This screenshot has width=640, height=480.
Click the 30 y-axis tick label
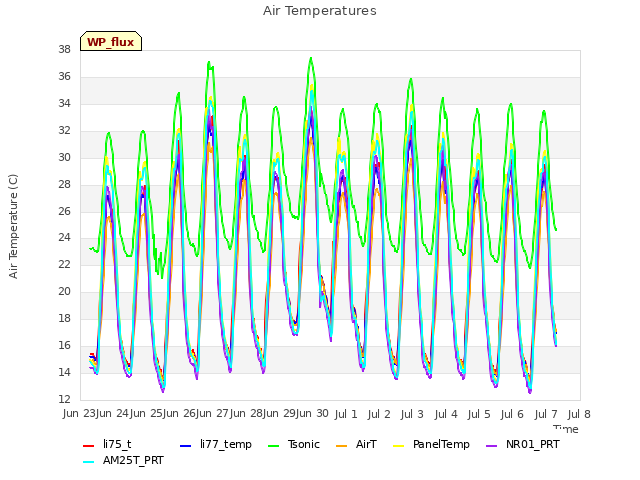(x=64, y=157)
